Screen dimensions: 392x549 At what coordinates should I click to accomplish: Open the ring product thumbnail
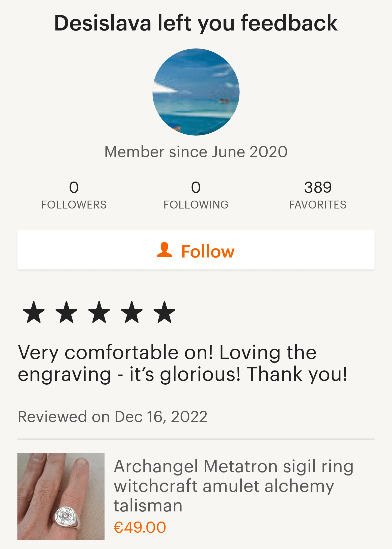pos(61,496)
